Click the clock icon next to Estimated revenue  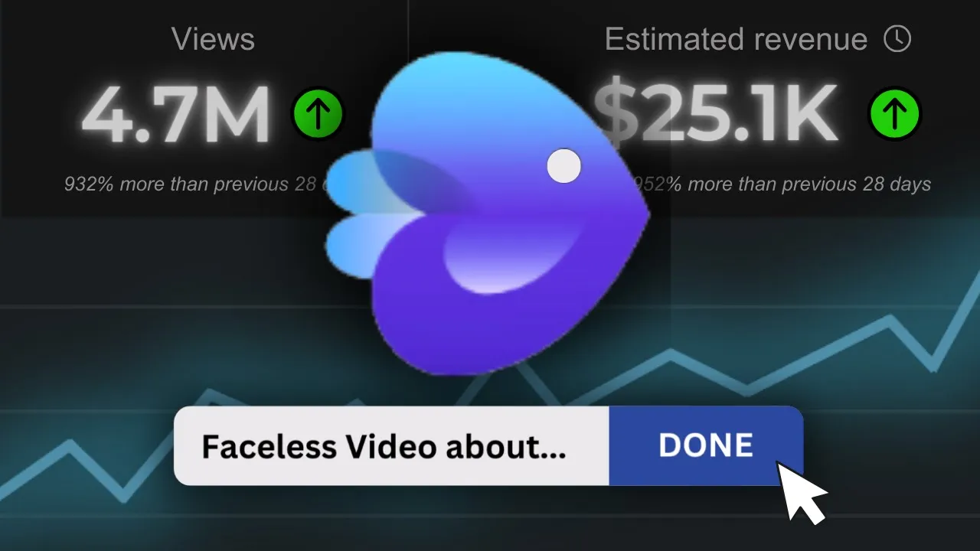pyautogui.click(x=897, y=38)
